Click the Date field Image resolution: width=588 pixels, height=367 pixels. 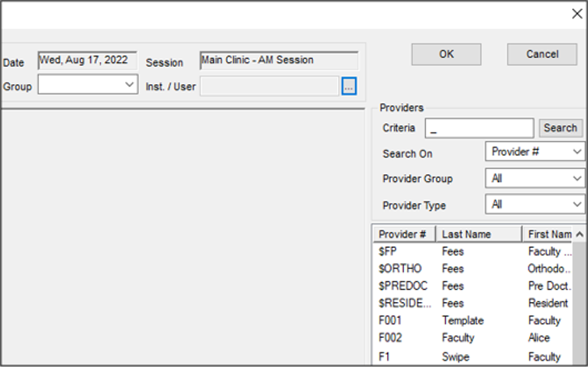pos(87,60)
